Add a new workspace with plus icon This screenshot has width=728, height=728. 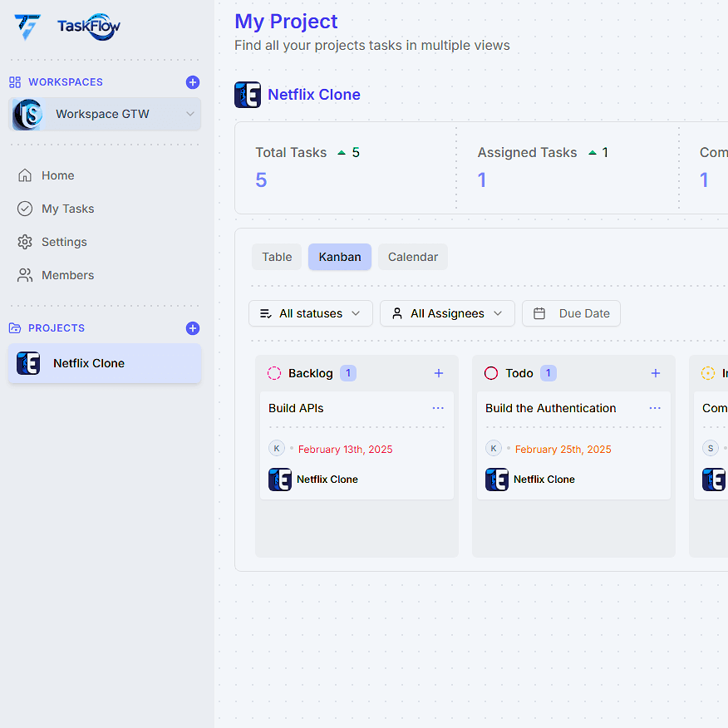(193, 82)
